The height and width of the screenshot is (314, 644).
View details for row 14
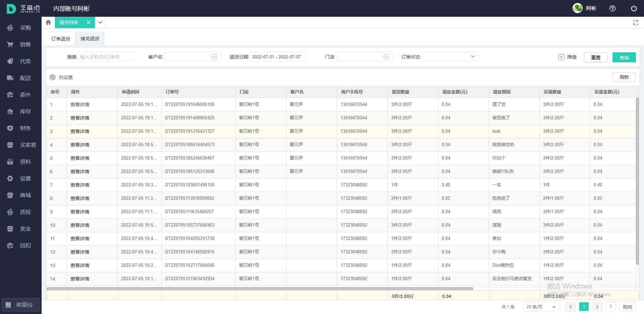pyautogui.click(x=80, y=279)
